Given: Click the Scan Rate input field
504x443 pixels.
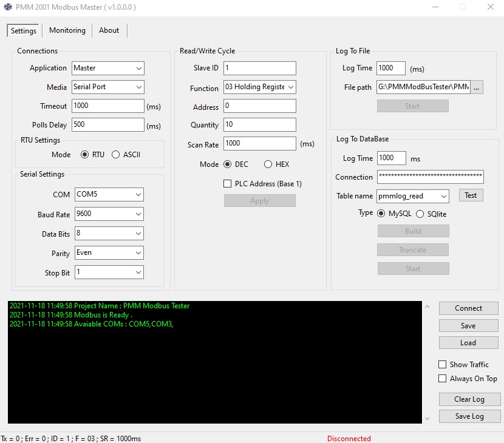Looking at the screenshot, I should (x=260, y=143).
